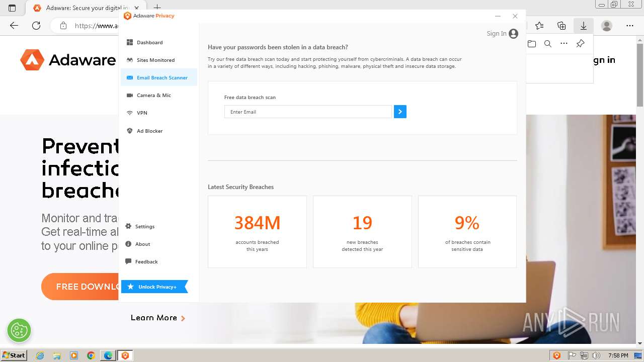This screenshot has height=362, width=644.
Task: Open the VPN section
Action: (x=158, y=113)
